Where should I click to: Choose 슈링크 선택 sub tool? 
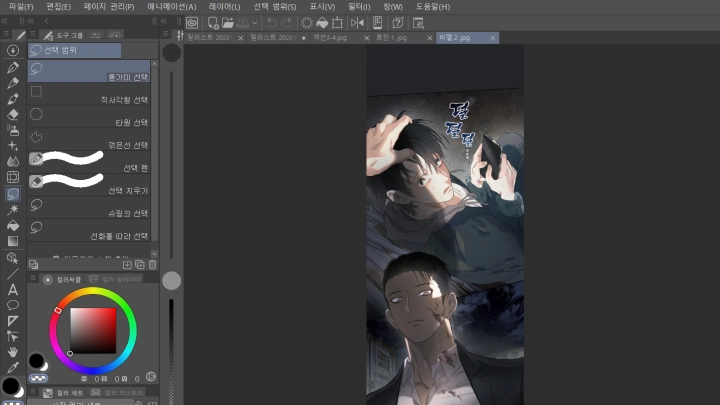89,208
